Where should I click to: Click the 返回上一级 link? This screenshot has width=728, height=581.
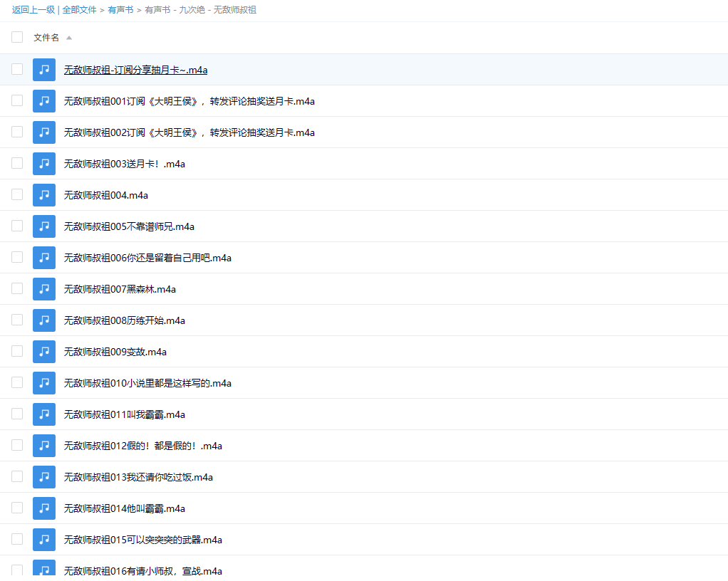pos(33,10)
